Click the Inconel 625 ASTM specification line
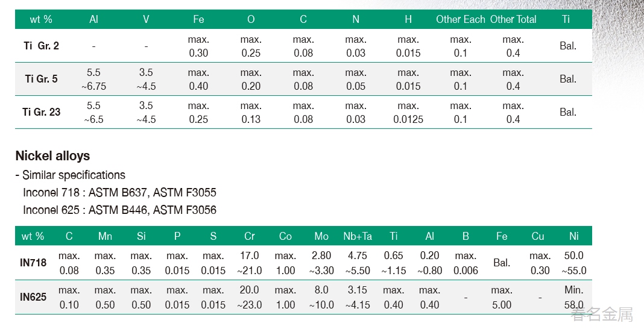Image resolution: width=644 pixels, height=329 pixels. point(119,210)
